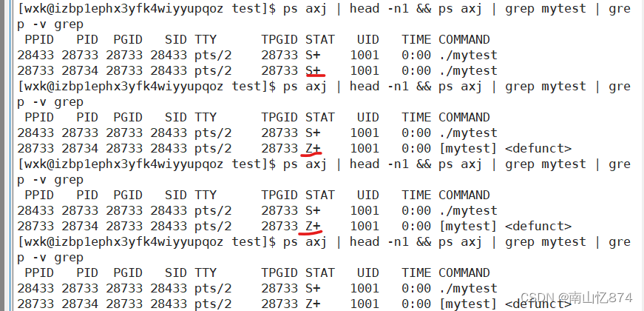Click 'head -n1' in the third command line

(379, 164)
